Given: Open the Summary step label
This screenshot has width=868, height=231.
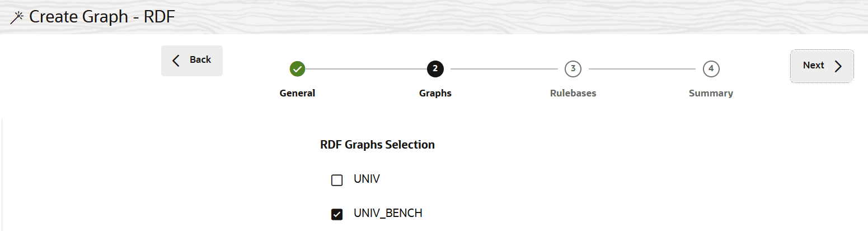Looking at the screenshot, I should click(x=711, y=93).
